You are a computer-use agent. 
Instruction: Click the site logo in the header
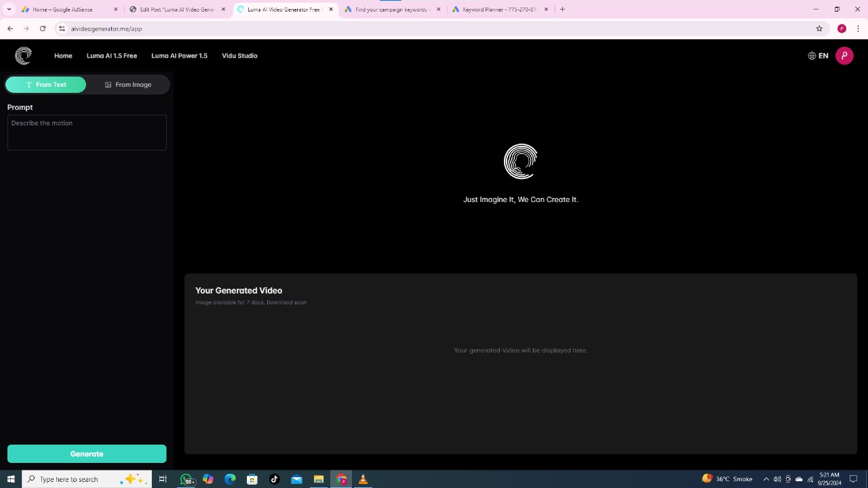pos(23,56)
